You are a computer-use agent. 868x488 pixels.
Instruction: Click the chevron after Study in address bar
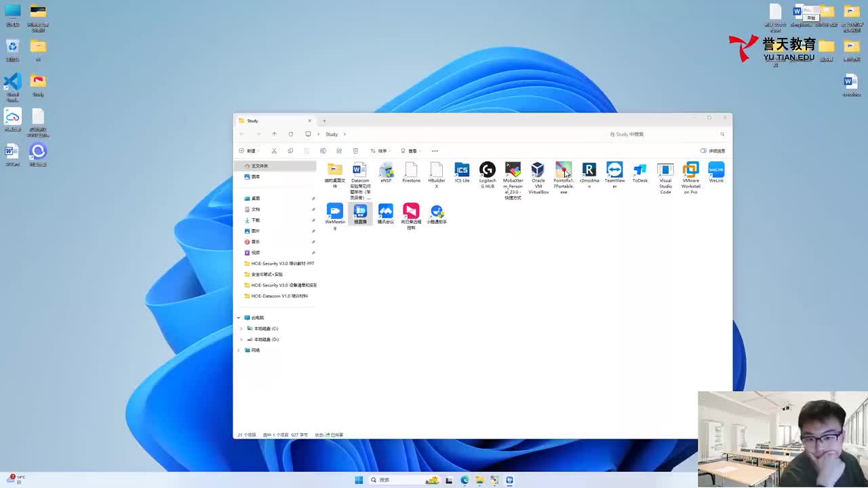344,134
